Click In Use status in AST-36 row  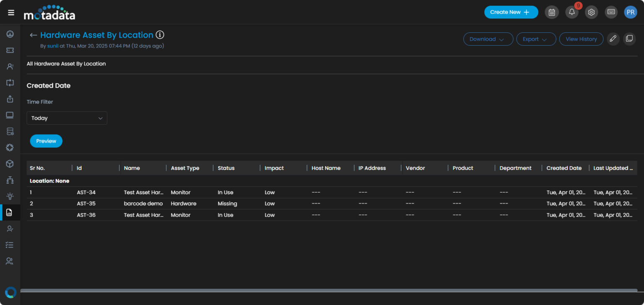click(226, 215)
